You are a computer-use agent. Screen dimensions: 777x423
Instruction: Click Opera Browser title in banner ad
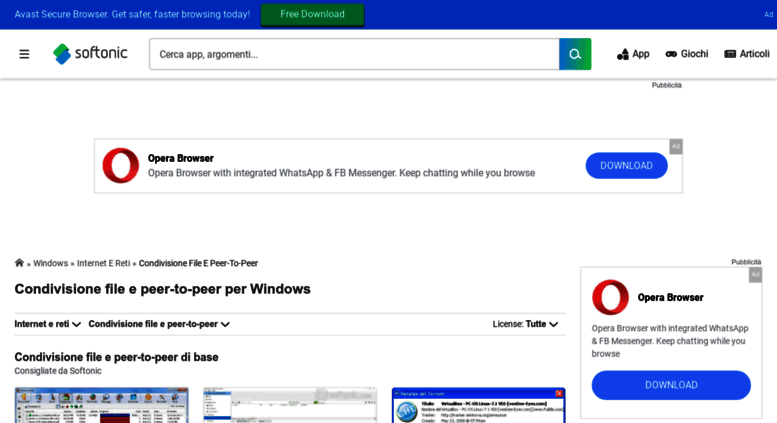180,158
